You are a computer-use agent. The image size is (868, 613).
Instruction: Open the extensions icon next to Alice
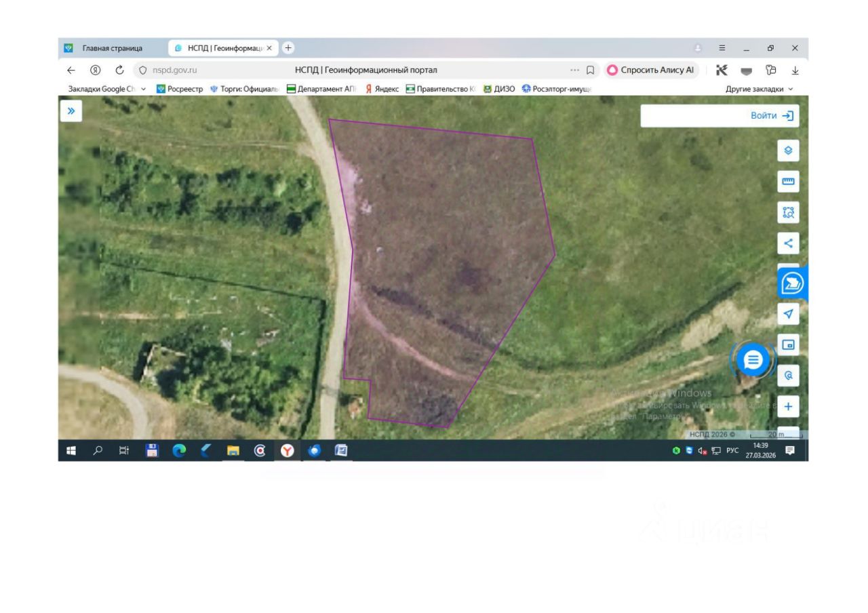point(722,70)
